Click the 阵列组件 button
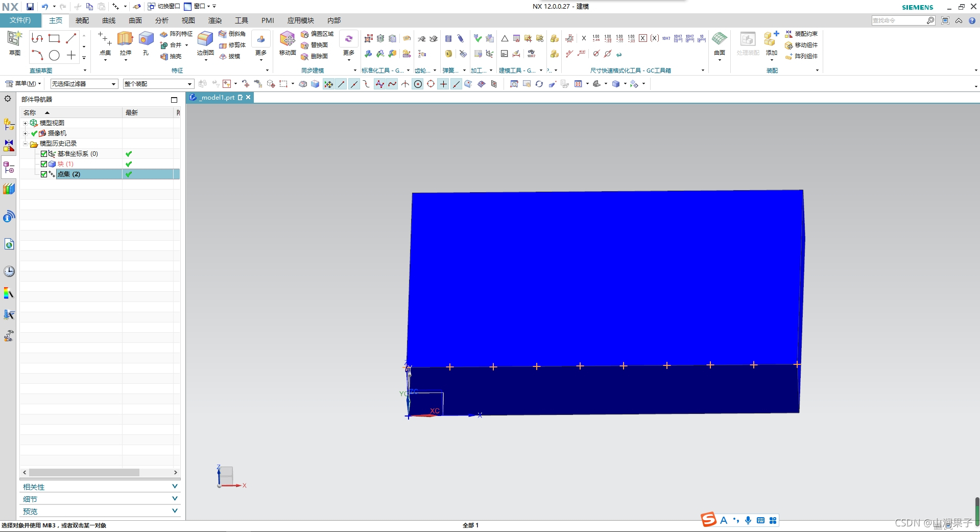 [x=801, y=56]
